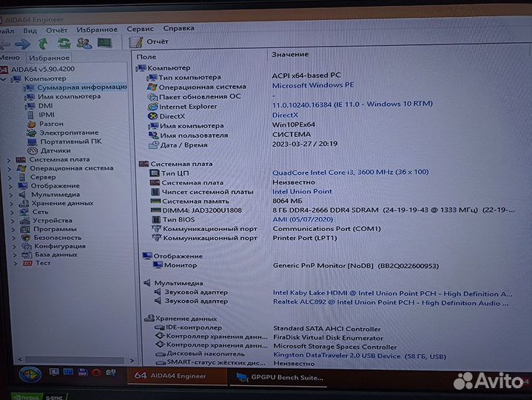532x400 pixels.
Task: Click the Программы tree icon
Action: coord(25,229)
